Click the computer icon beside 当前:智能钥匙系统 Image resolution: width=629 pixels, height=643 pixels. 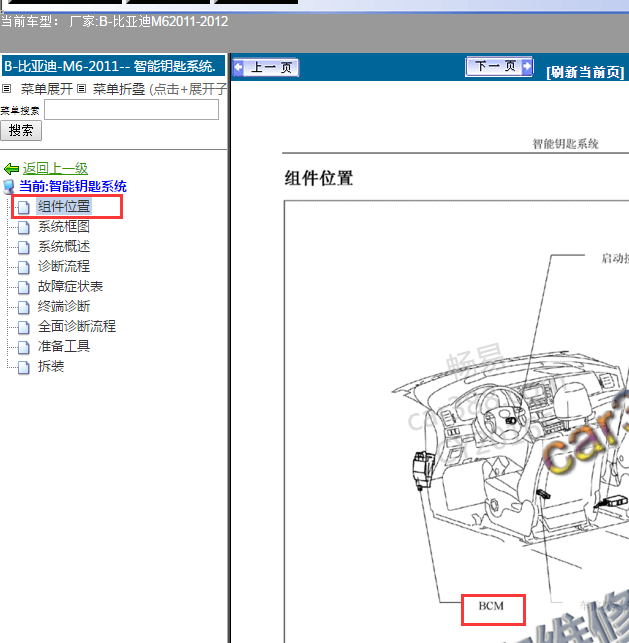[9, 187]
